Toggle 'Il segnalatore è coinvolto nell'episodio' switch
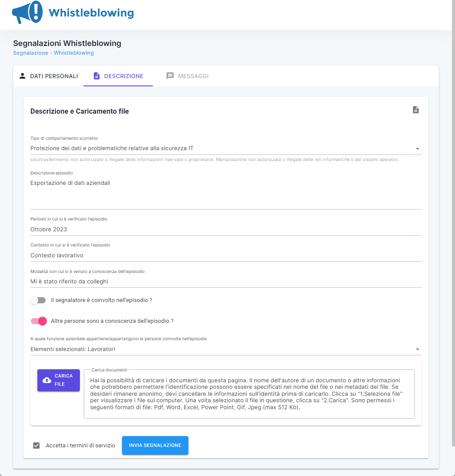This screenshot has height=476, width=455. click(38, 300)
